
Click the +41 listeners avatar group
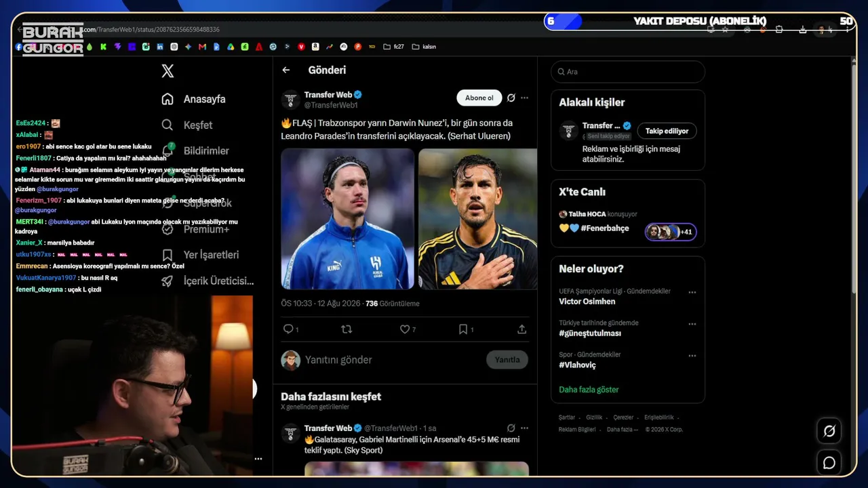[671, 232]
